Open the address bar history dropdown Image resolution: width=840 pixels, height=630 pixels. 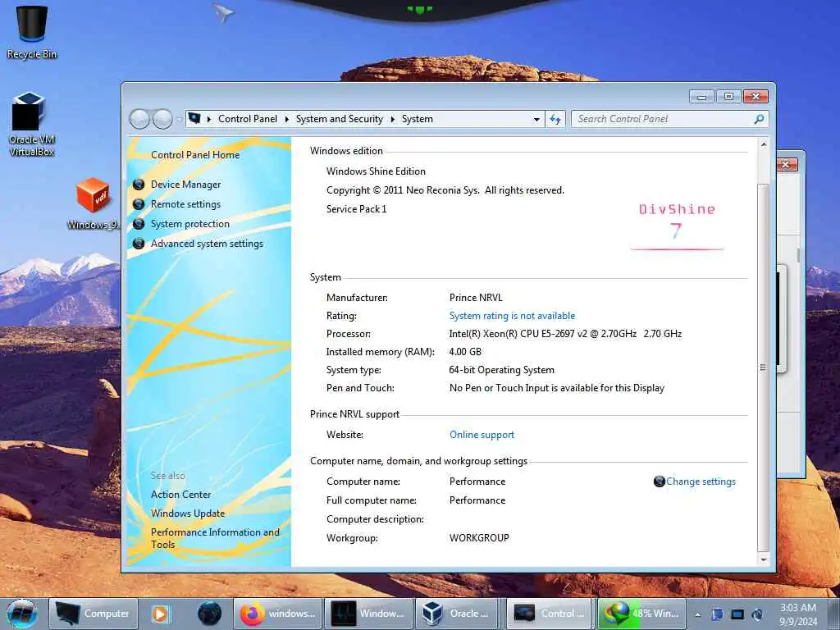click(x=536, y=120)
